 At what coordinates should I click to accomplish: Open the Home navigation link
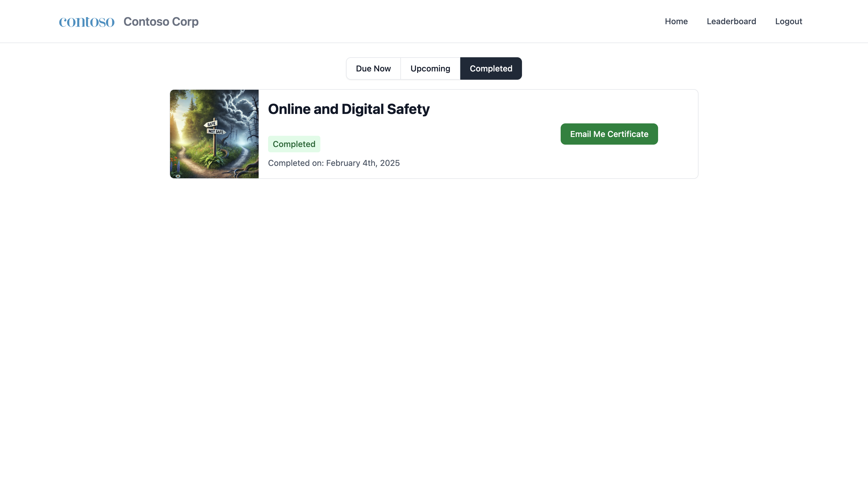pos(676,21)
